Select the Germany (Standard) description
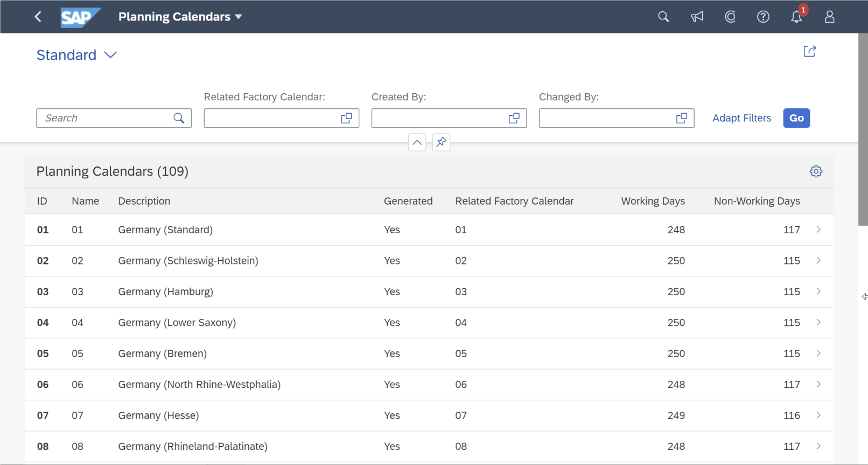The height and width of the screenshot is (465, 868). 165,230
